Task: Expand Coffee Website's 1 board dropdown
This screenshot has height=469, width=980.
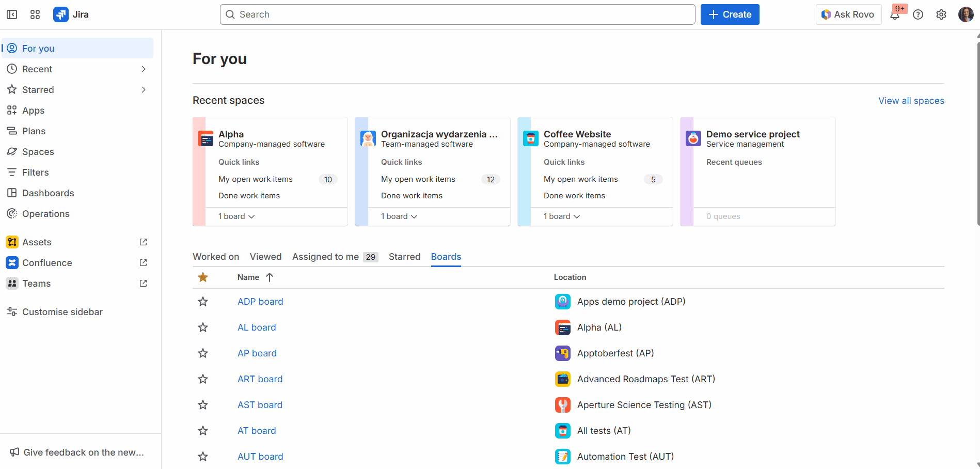Action: [x=562, y=216]
